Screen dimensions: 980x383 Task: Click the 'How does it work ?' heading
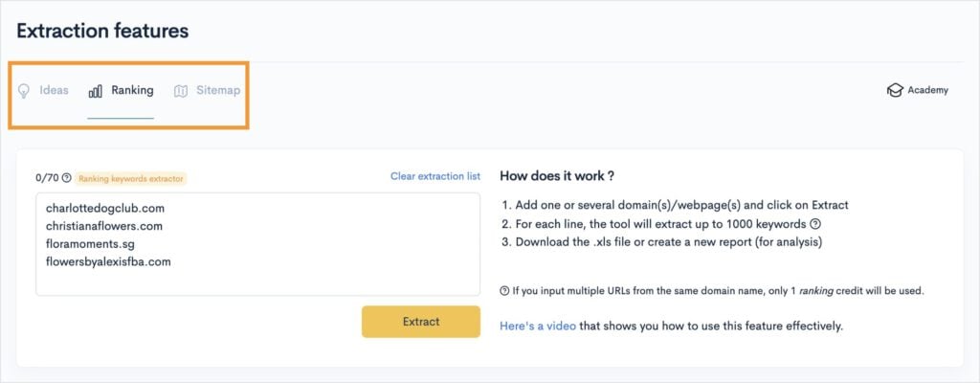coord(557,177)
